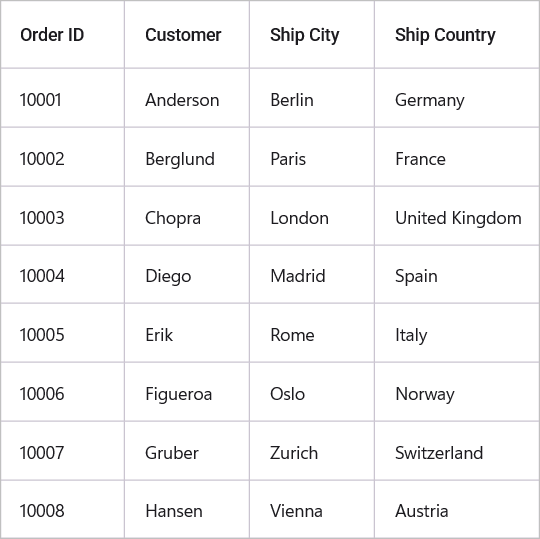Viewport: 540px width, 539px height.
Task: Select the Madrid ship city cell
Action: click(x=312, y=274)
